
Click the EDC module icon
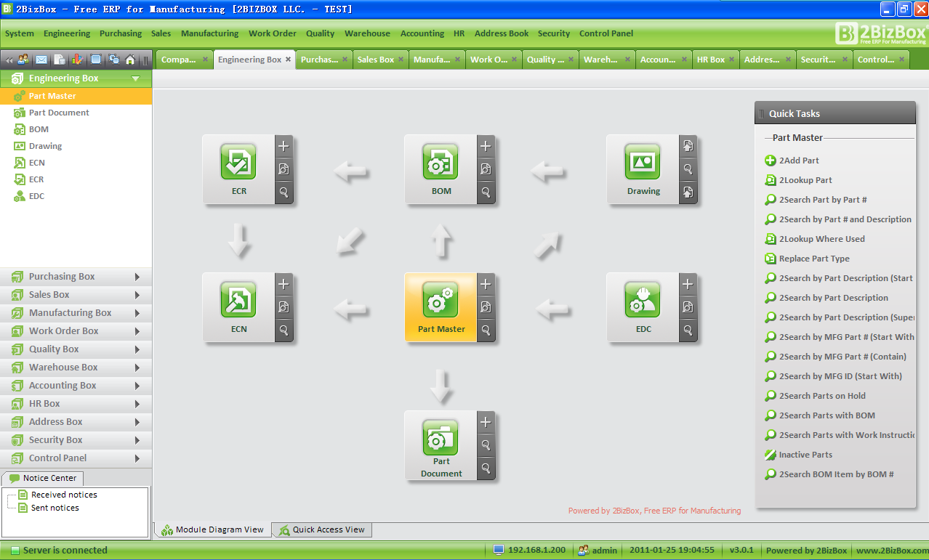click(643, 300)
